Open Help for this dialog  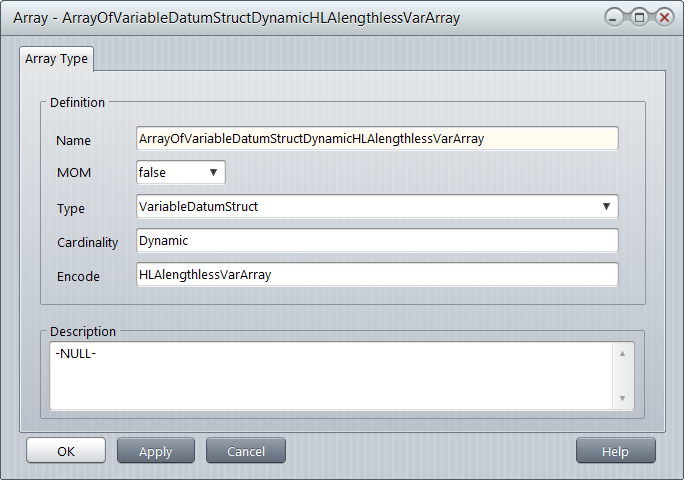(615, 451)
